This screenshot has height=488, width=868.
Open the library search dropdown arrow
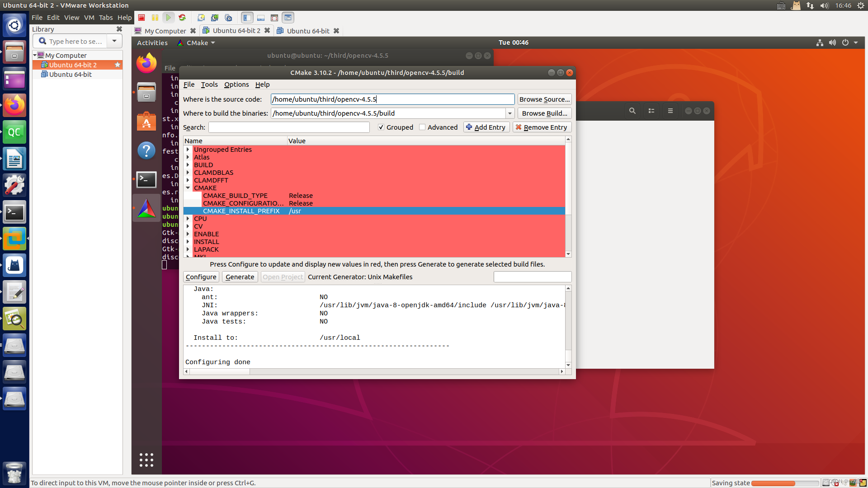[114, 41]
